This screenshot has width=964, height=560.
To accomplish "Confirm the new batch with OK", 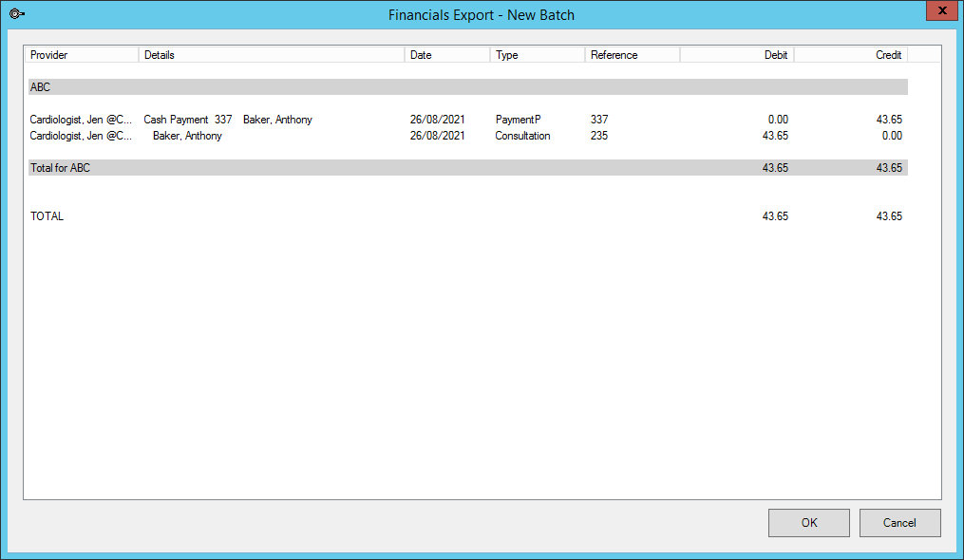I will [809, 522].
